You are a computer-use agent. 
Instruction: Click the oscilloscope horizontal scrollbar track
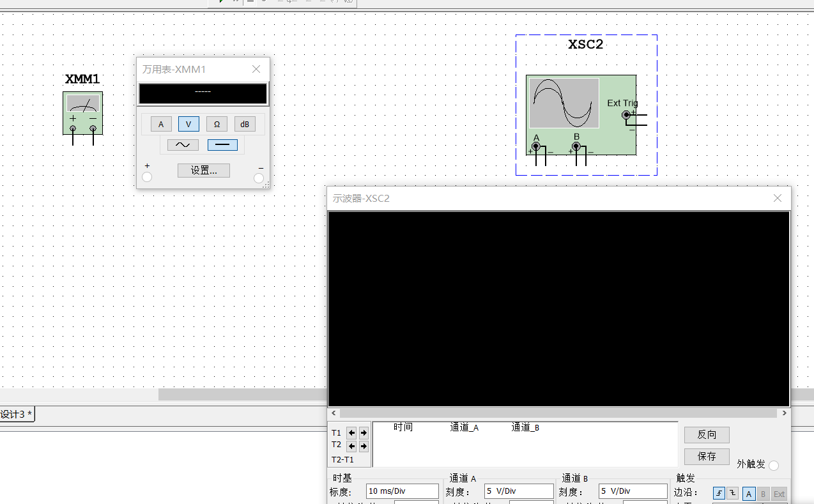[559, 413]
